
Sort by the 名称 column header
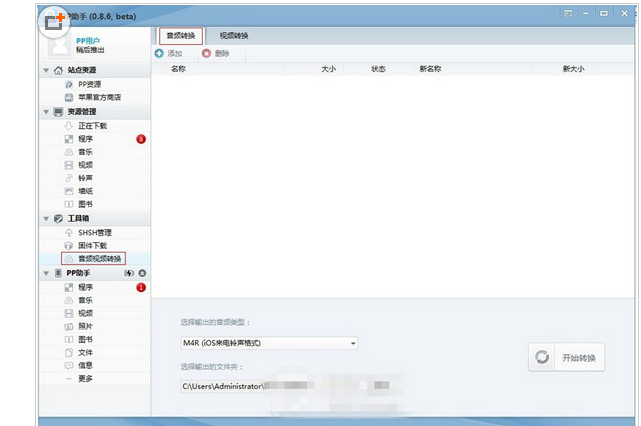[178, 69]
